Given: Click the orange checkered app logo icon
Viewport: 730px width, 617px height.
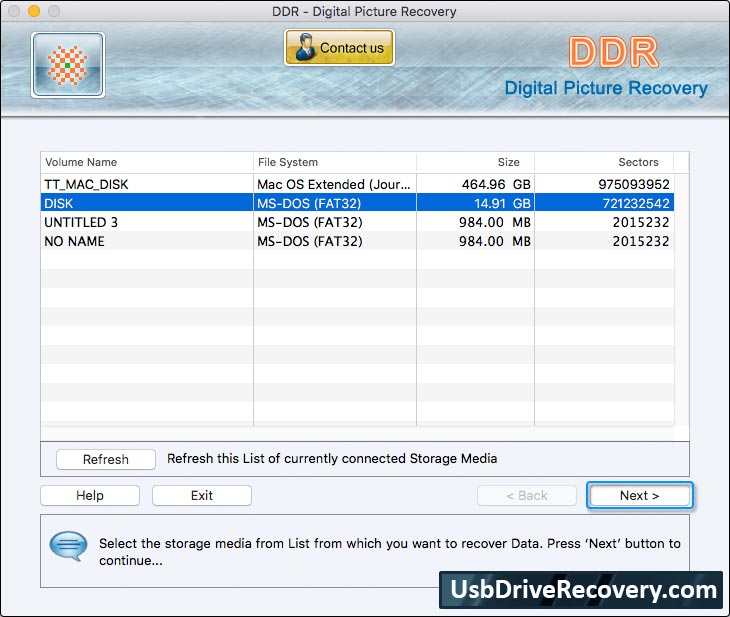Looking at the screenshot, I should (x=68, y=65).
